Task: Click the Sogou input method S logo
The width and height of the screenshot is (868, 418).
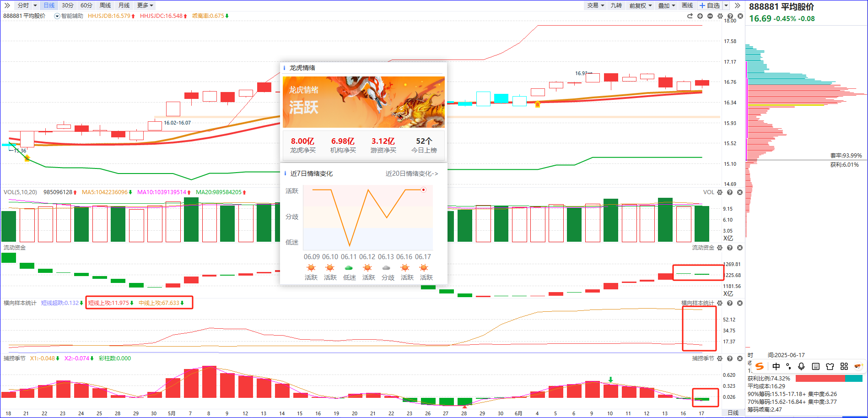Action: [760, 366]
